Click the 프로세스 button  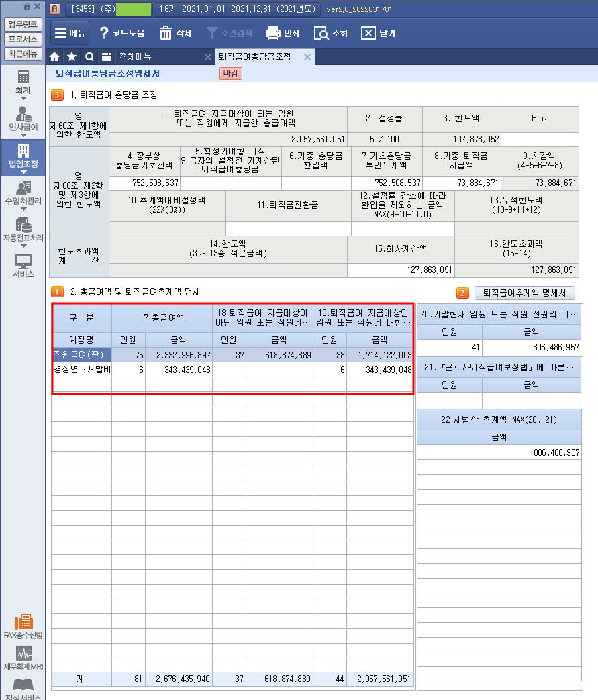tap(23, 40)
